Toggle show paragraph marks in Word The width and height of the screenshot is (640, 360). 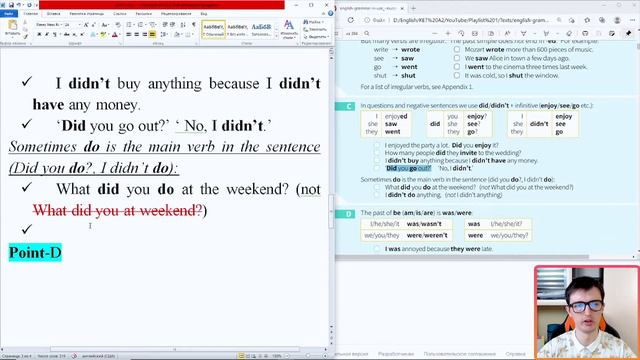(193, 25)
